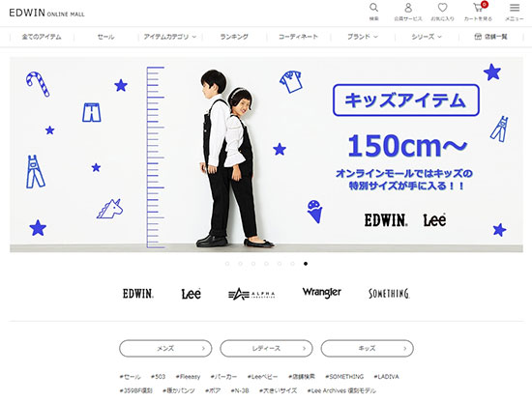Select sixth carousel indicator dot
Viewport: 532px width, 402px height.
pos(292,264)
